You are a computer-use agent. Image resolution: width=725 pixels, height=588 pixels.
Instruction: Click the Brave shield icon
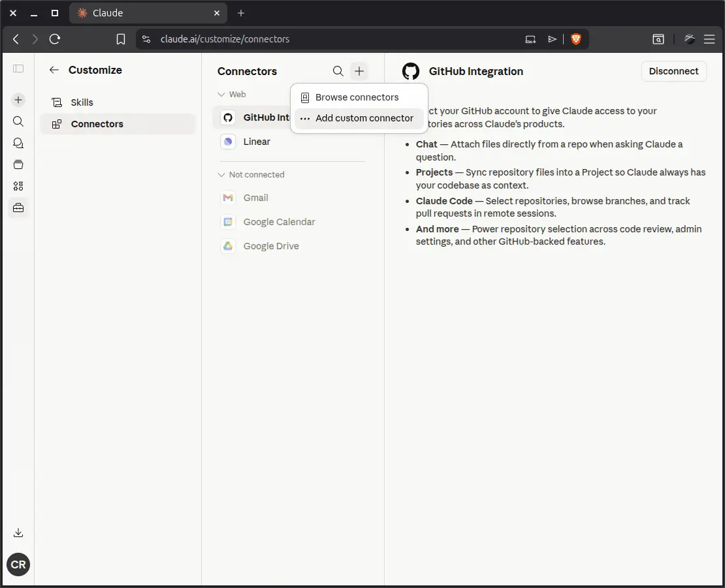(576, 39)
